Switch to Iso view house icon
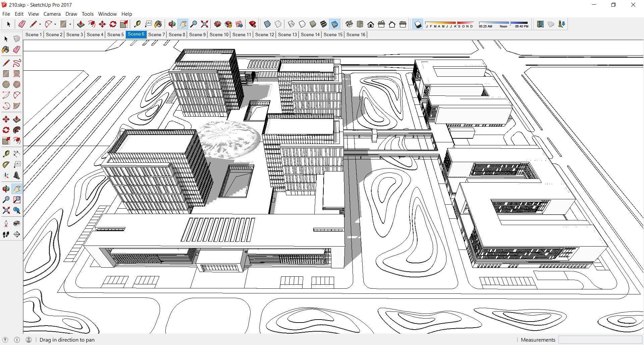Screen dimensions: 644x345 (x=349, y=24)
